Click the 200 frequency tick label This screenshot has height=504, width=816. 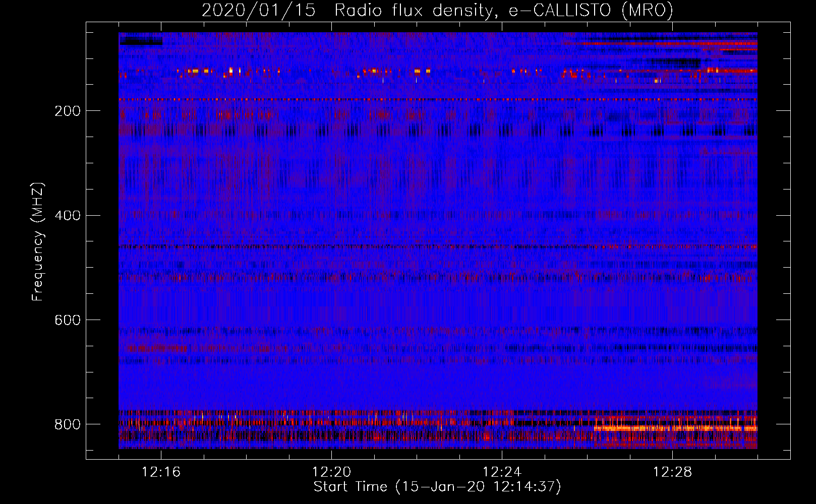pyautogui.click(x=67, y=111)
